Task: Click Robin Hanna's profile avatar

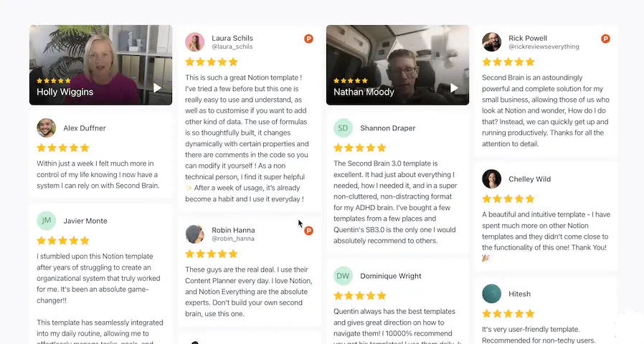Action: click(194, 234)
